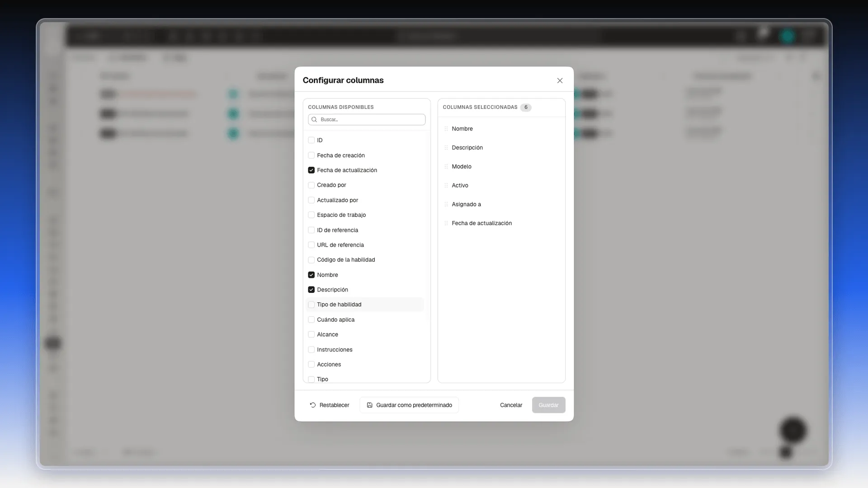Check the Cuándo aplica checkbox
868x488 pixels.
click(x=311, y=319)
